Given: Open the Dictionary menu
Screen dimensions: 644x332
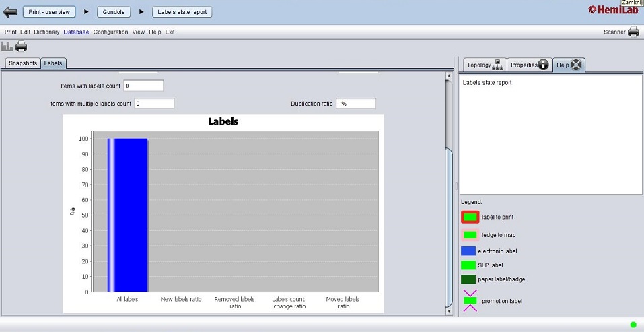Looking at the screenshot, I should (46, 32).
